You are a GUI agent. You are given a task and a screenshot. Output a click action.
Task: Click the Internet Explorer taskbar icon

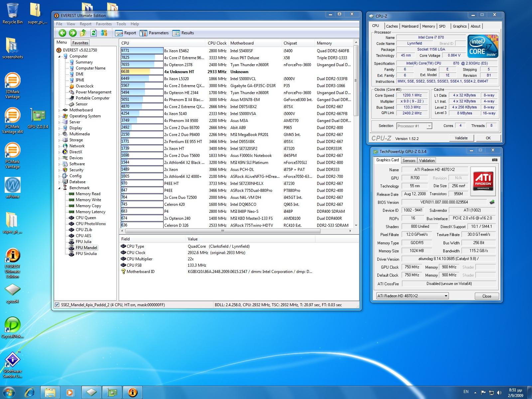click(30, 392)
